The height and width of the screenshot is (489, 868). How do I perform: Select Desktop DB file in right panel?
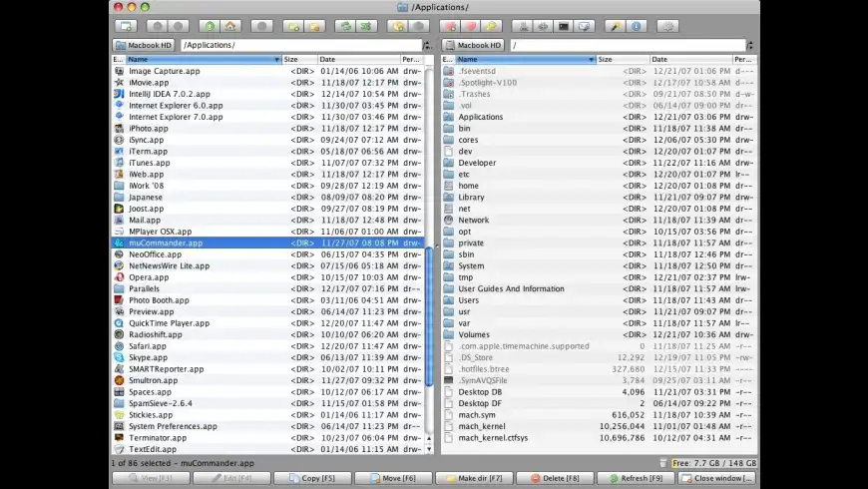[599, 392]
